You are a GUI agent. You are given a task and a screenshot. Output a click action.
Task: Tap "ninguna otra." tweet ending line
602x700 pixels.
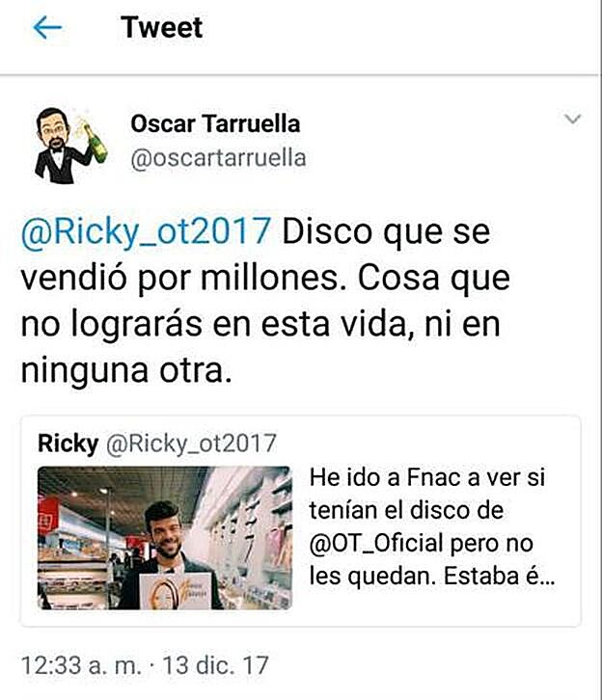point(126,371)
